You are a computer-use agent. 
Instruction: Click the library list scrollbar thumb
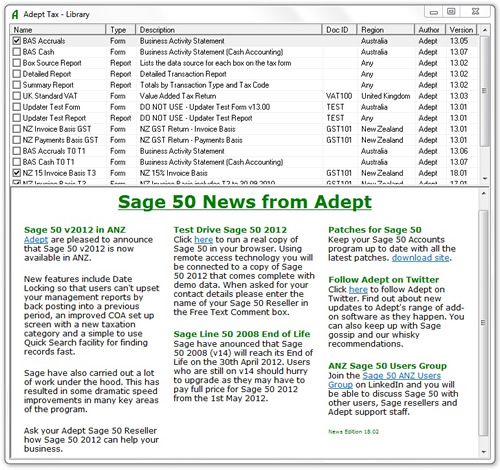485,91
